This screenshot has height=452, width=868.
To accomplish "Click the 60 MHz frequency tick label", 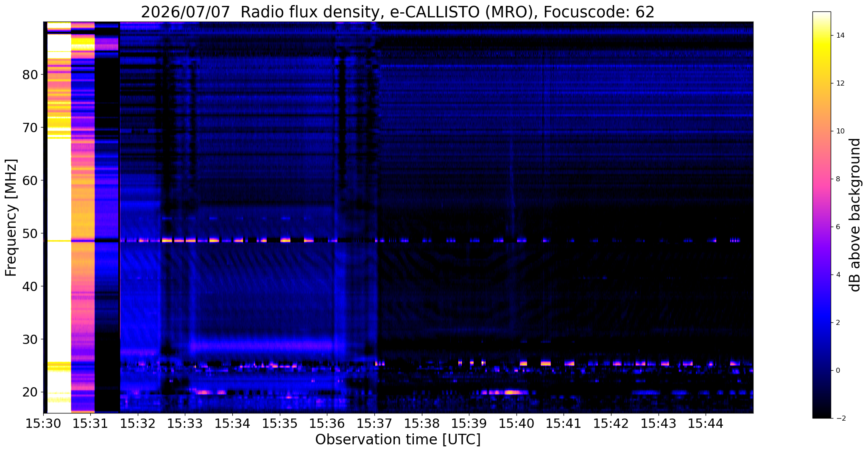I will [x=30, y=180].
